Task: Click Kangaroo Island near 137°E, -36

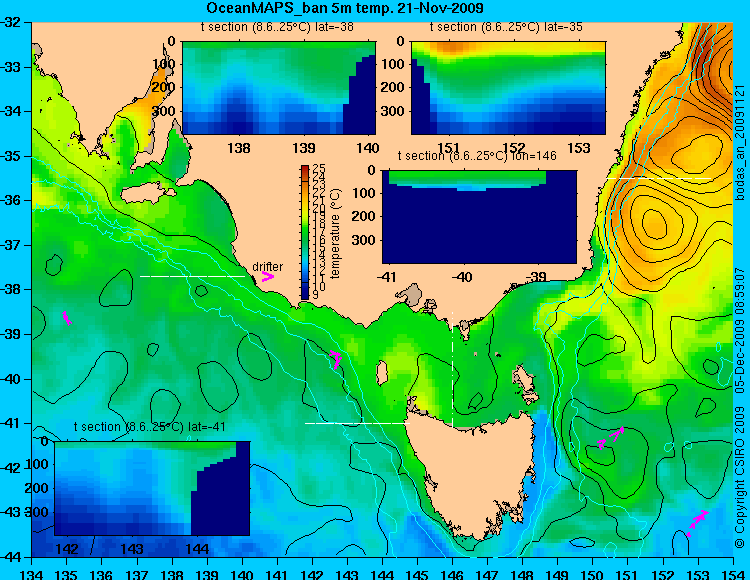Action: (148, 195)
